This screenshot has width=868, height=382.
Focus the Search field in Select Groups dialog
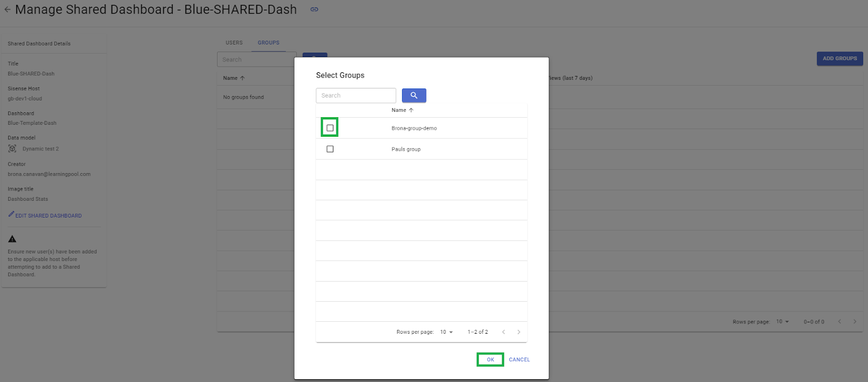pos(356,95)
